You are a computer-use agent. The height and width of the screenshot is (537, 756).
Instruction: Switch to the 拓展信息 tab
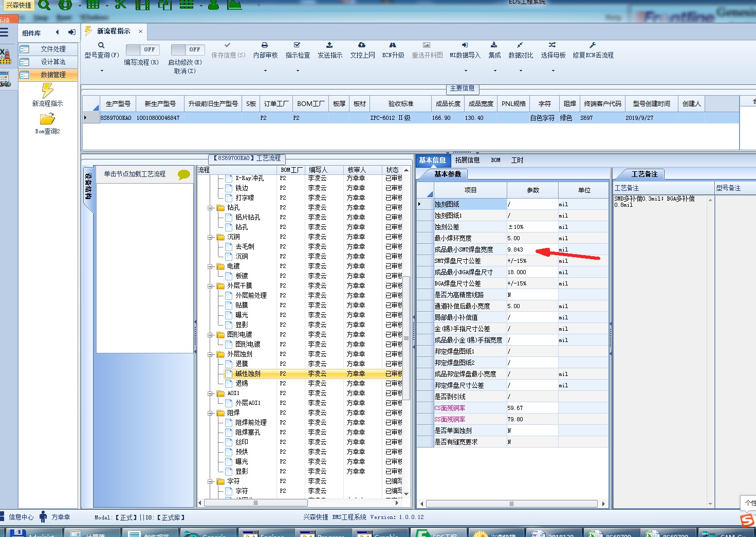click(x=467, y=160)
